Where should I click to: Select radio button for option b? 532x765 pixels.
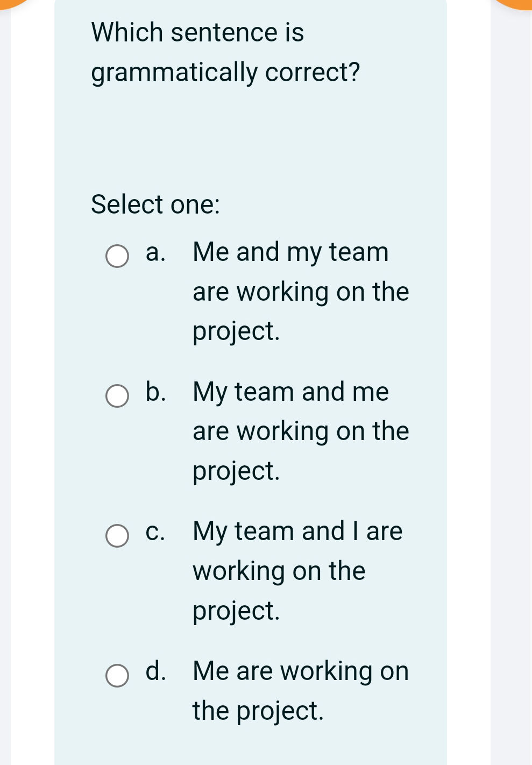[117, 396]
